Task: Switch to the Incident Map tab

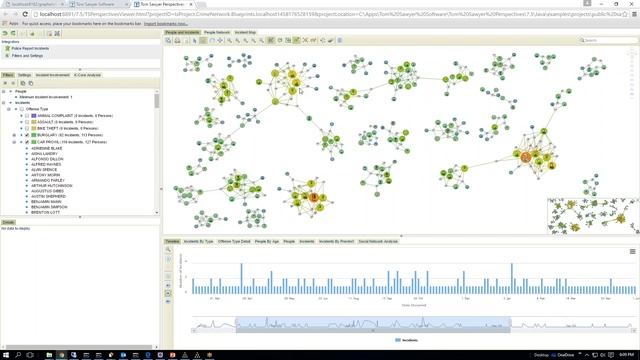Action: pos(245,32)
